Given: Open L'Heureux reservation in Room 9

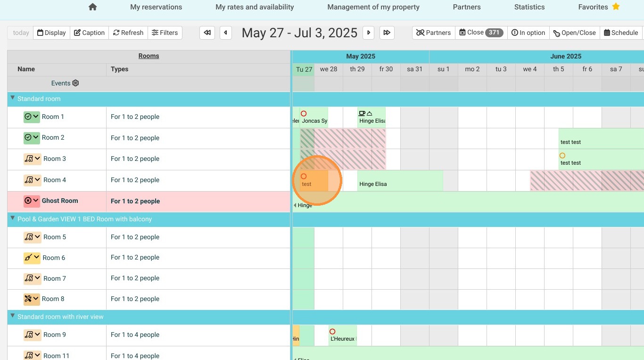Looking at the screenshot, I should 343,335.
